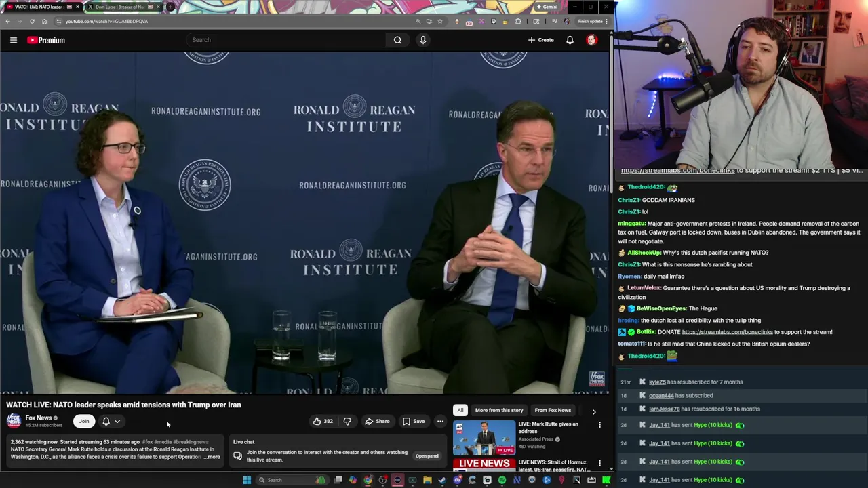Open File Explorer from taskbar
868x488 pixels.
click(x=427, y=480)
